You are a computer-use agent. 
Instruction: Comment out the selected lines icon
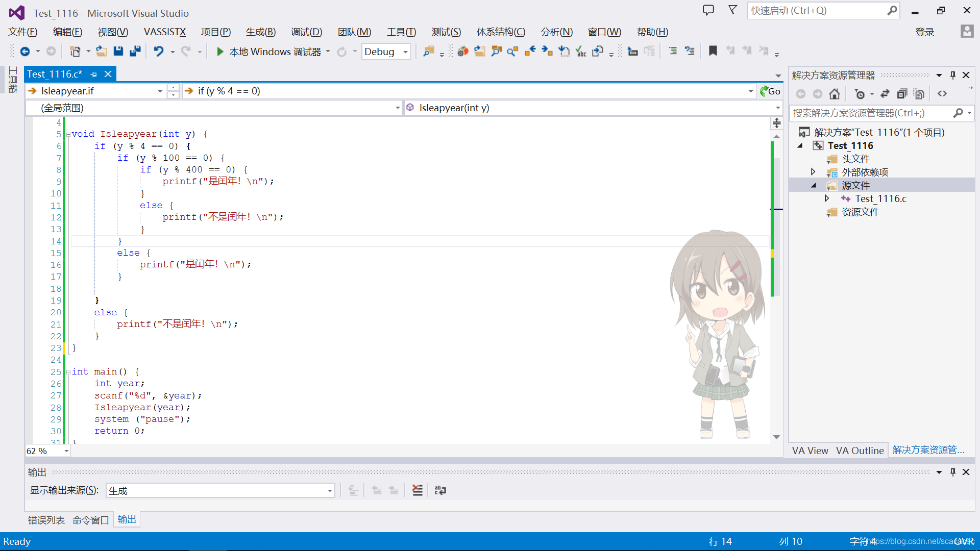coord(673,52)
